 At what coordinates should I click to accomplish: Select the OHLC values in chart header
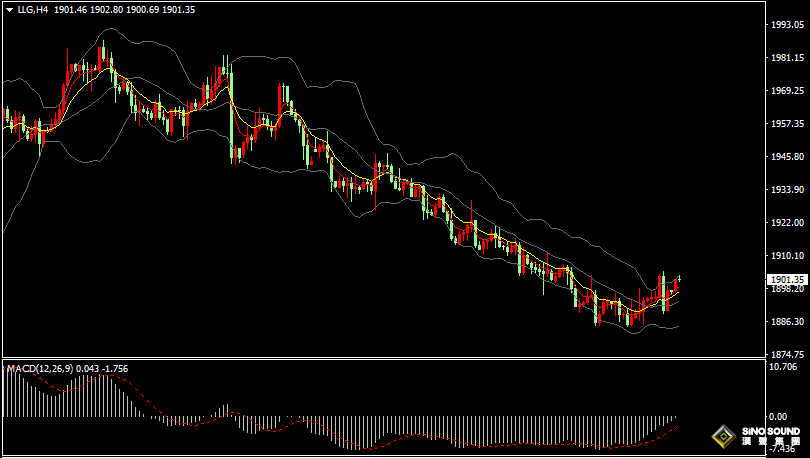pyautogui.click(x=122, y=10)
